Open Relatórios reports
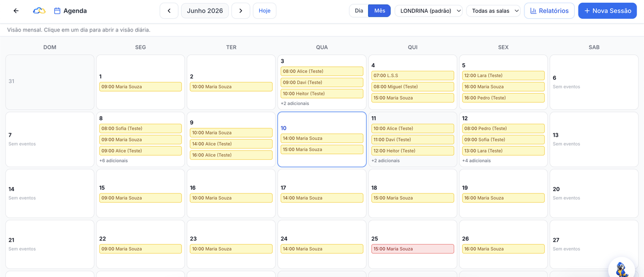The image size is (644, 277). tap(549, 11)
